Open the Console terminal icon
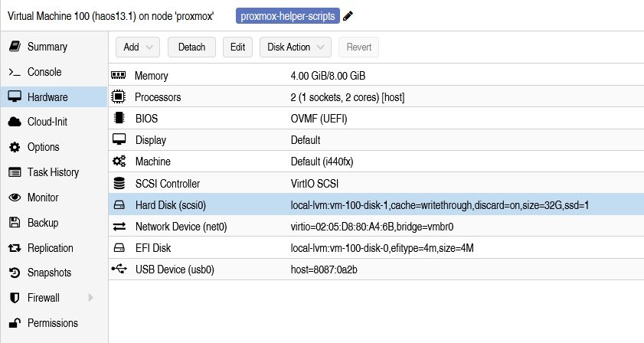Screen dimensions: 644x343 coord(14,72)
